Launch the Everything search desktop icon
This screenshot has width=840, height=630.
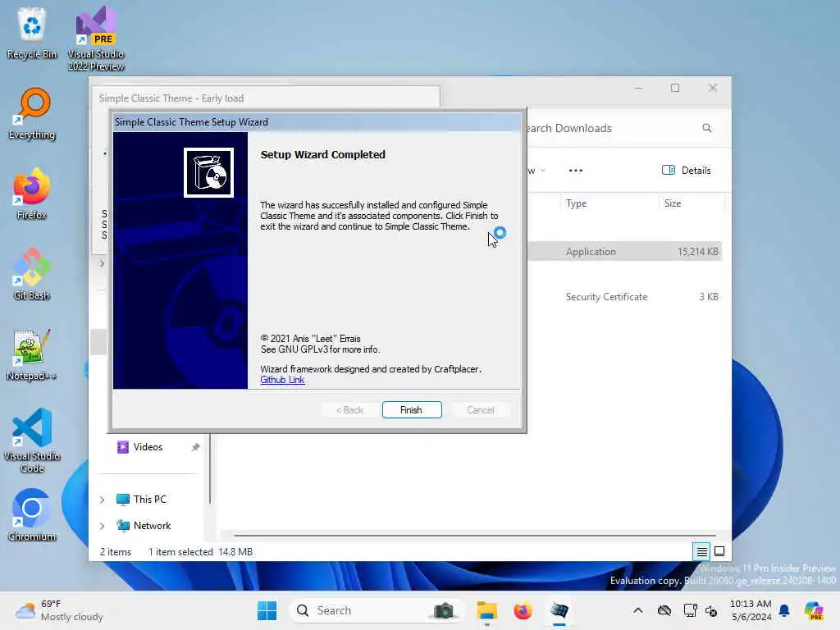32,113
